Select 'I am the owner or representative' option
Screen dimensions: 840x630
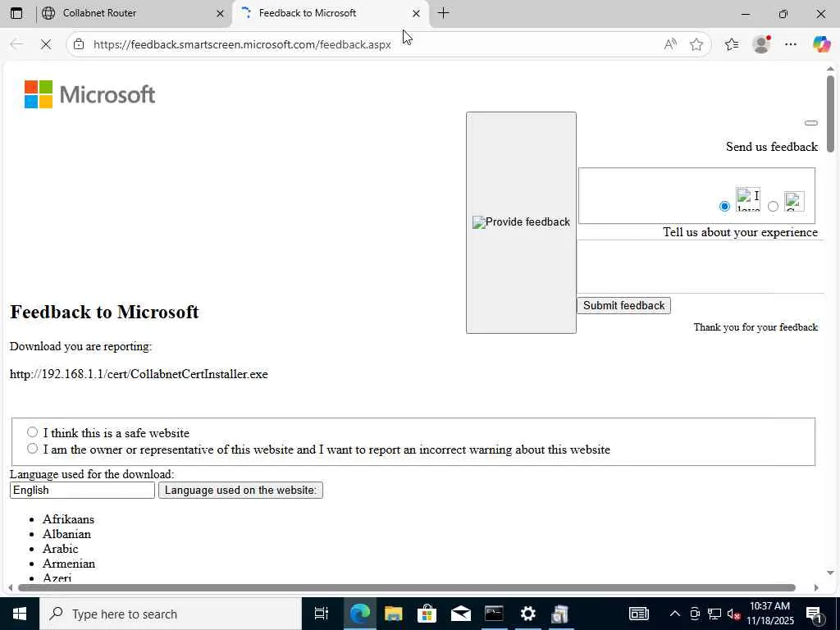click(33, 448)
